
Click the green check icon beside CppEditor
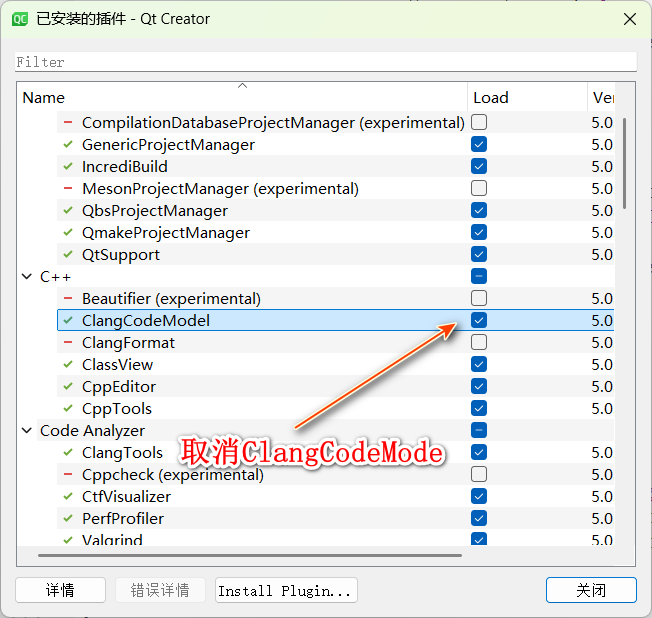[68, 387]
